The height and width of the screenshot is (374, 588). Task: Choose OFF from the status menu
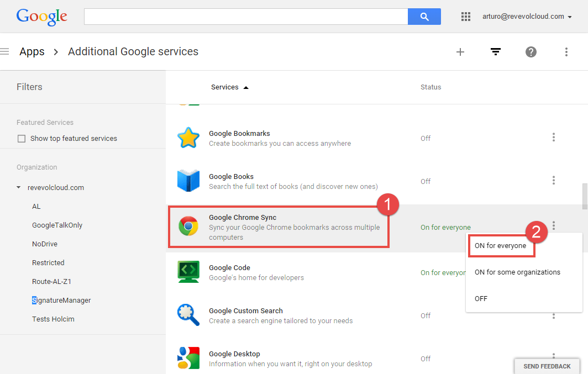481,299
